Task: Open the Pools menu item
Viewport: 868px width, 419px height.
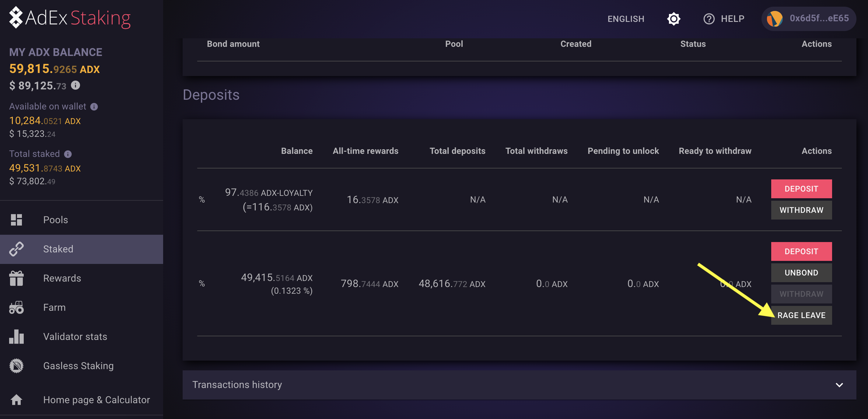Action: tap(82, 220)
